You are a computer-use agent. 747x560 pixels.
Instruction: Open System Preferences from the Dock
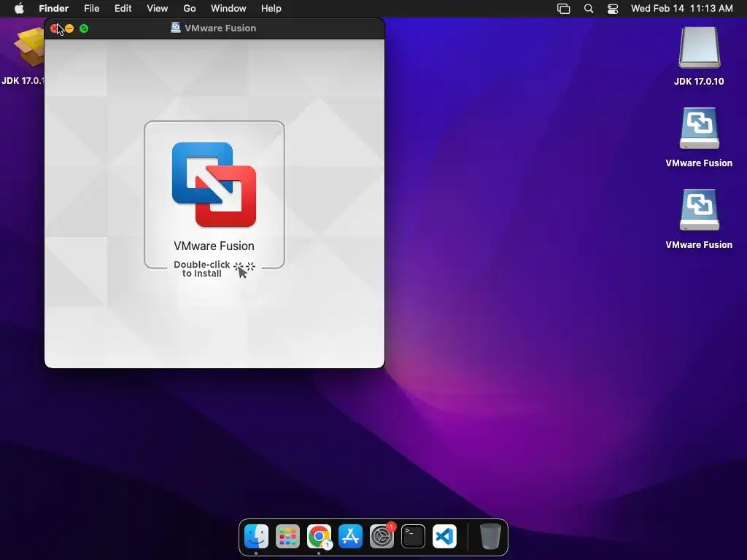(x=382, y=537)
